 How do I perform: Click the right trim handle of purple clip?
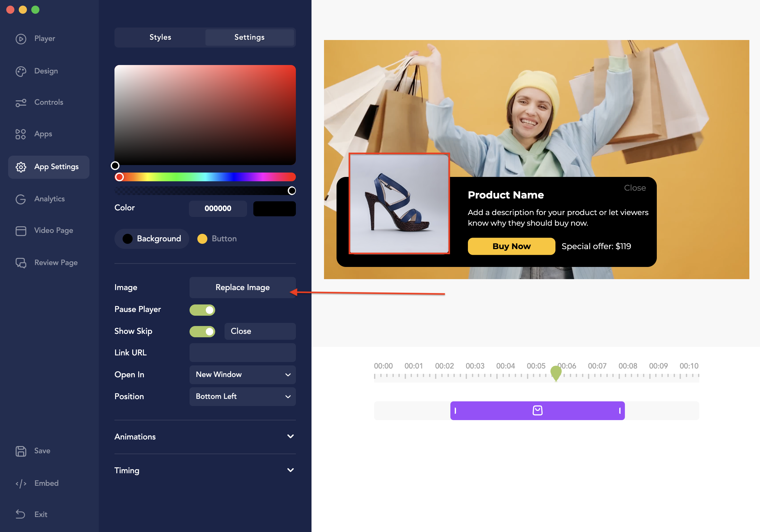point(620,411)
